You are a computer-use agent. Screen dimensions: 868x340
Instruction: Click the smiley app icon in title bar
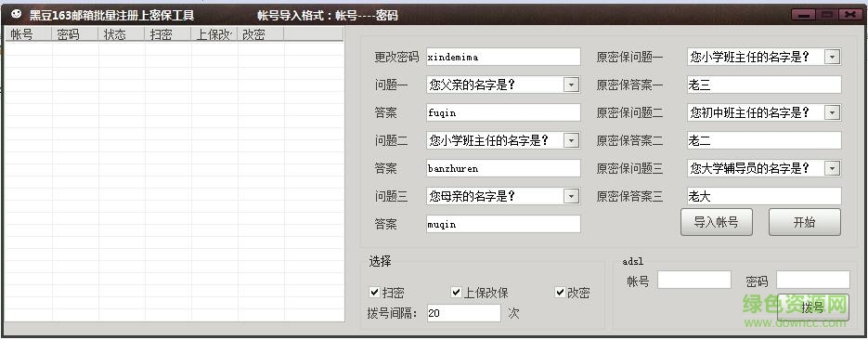pyautogui.click(x=17, y=14)
